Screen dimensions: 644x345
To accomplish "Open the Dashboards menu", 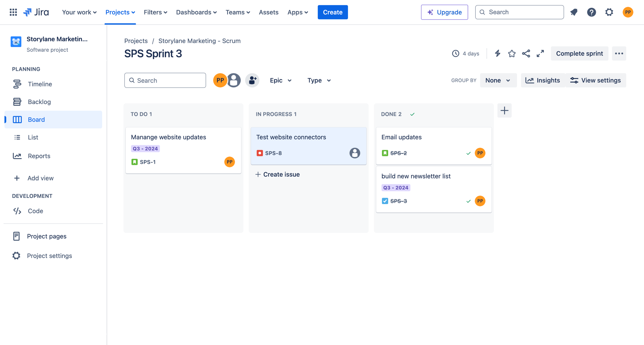I will click(196, 12).
